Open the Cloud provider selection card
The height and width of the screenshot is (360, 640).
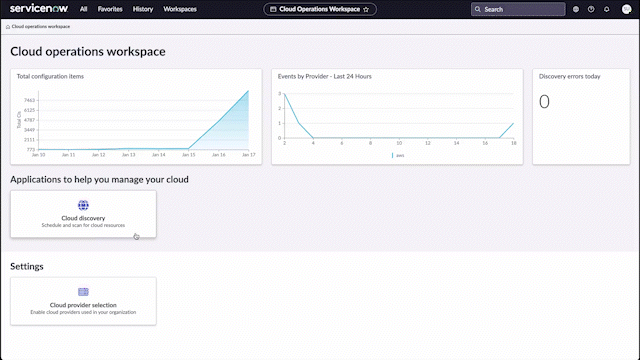(x=83, y=301)
